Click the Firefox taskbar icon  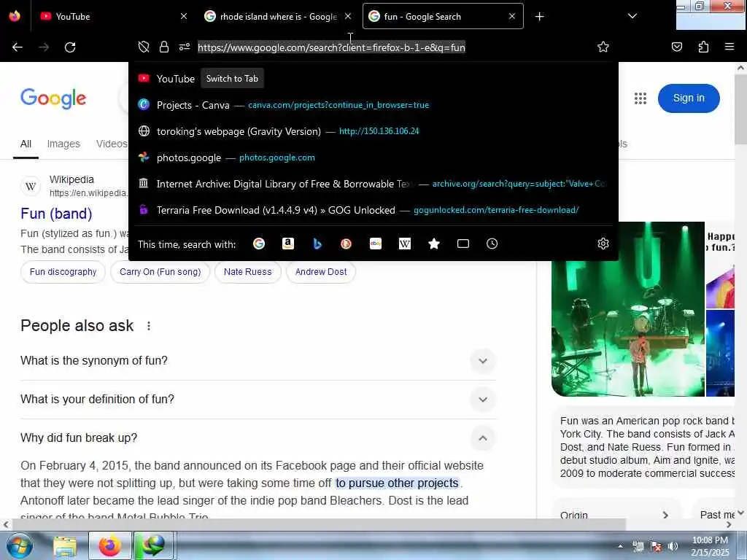pos(109,546)
